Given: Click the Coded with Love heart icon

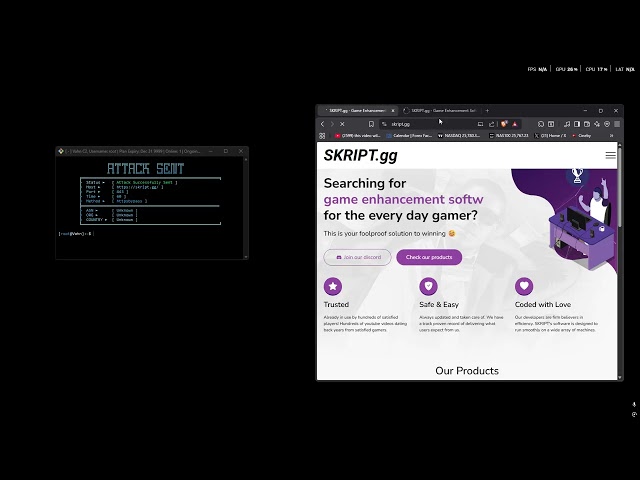Looking at the screenshot, I should pos(524,286).
